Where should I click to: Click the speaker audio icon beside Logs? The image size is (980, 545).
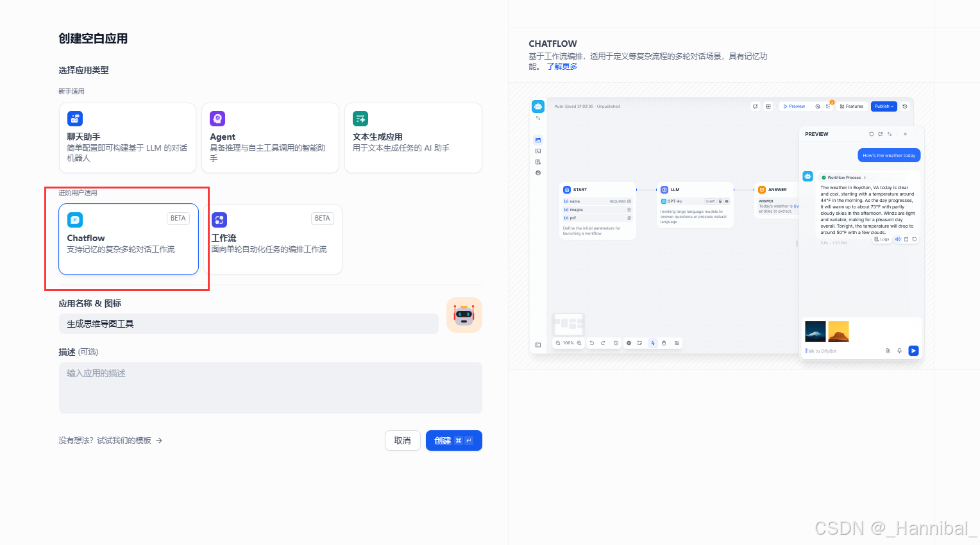(898, 239)
